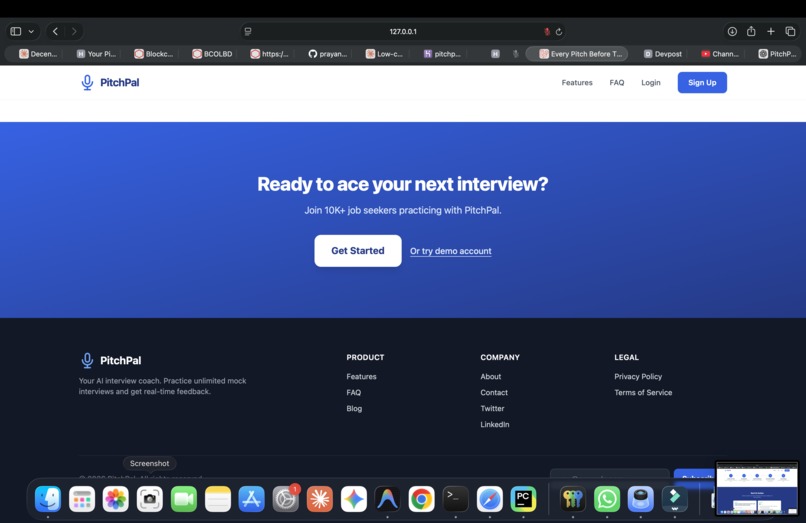Screen dimensions: 806x523
Task: Switch to the Devpost tab
Action: [x=663, y=53]
